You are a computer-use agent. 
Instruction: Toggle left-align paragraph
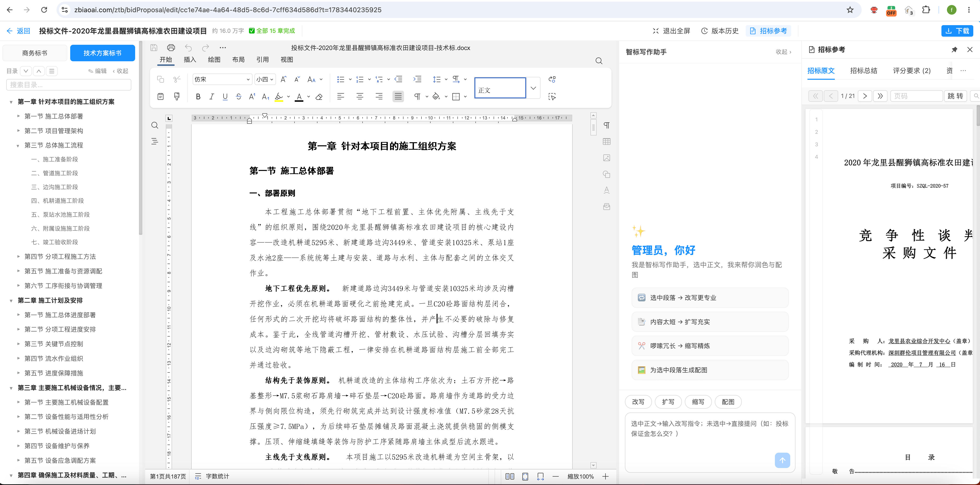(340, 96)
